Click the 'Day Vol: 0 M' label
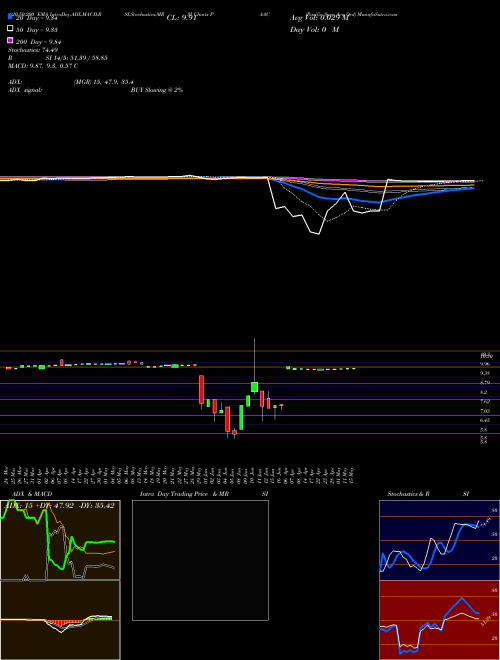This screenshot has height=660, width=500. 314,30
